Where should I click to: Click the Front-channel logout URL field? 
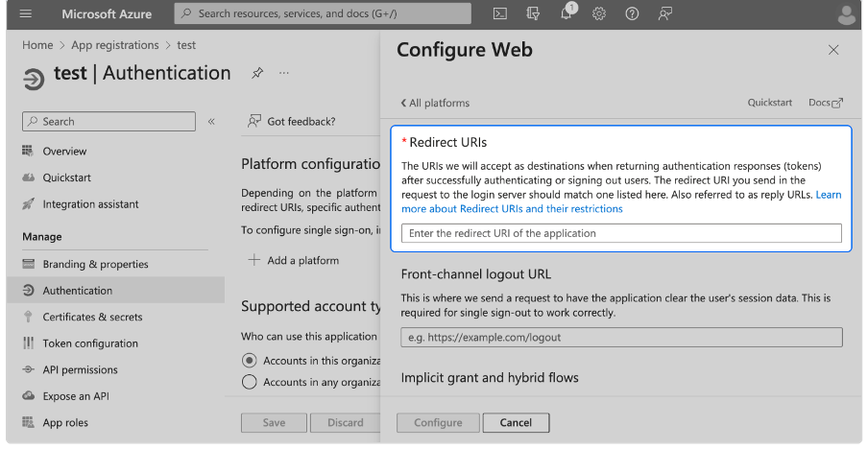pos(621,338)
